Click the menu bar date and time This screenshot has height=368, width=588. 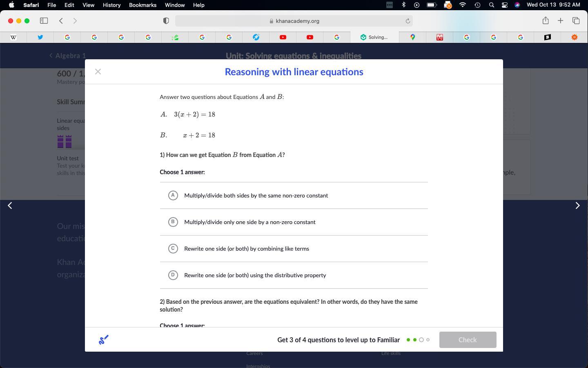(553, 5)
